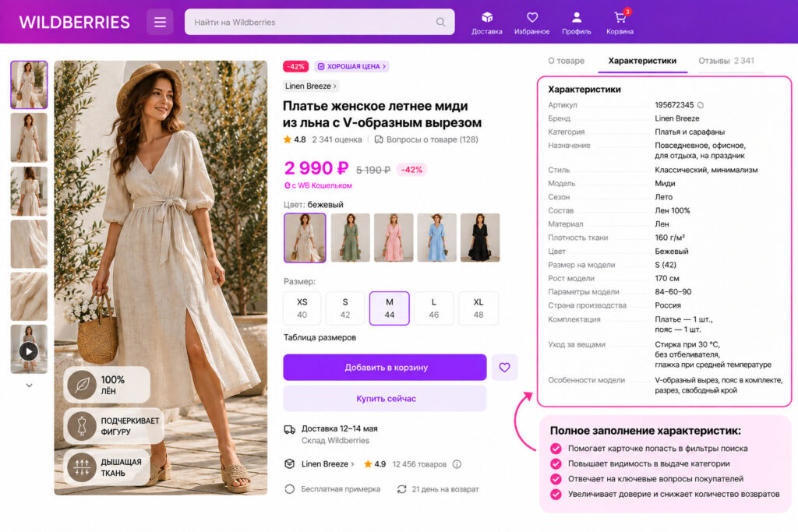The image size is (798, 532).
Task: Click the 100% лён leaf badge
Action: pos(107,385)
